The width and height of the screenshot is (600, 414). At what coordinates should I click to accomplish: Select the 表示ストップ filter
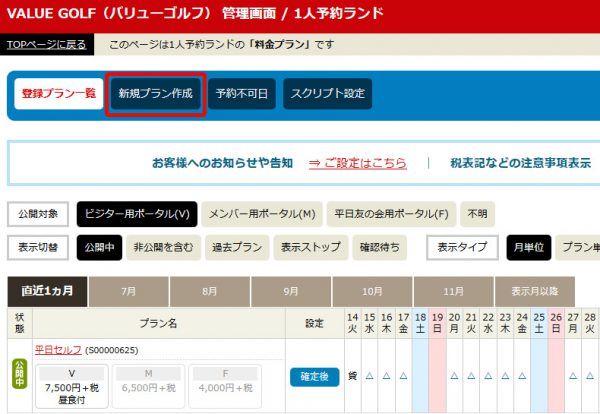(311, 248)
